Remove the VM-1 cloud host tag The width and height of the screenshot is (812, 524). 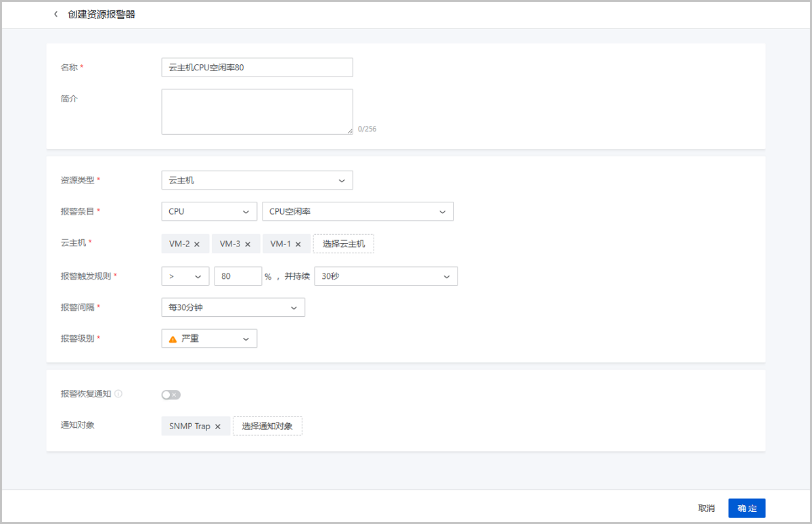pyautogui.click(x=298, y=243)
